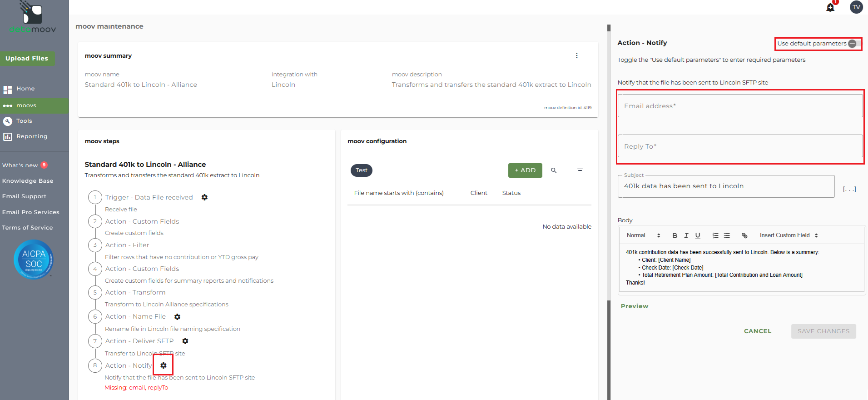This screenshot has height=400, width=868.
Task: Apply bold formatting in Body editor
Action: (675, 235)
